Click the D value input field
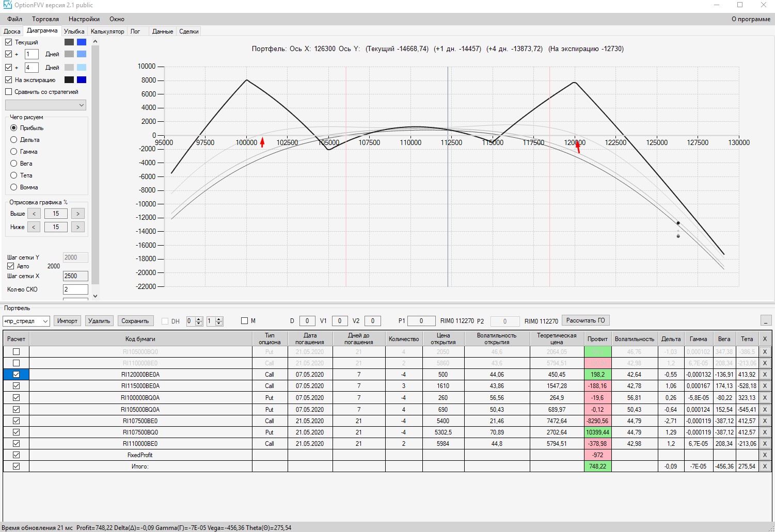775x532 pixels. pyautogui.click(x=307, y=321)
